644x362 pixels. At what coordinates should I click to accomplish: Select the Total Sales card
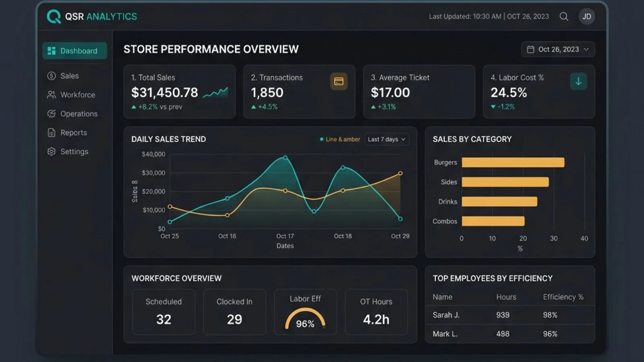pyautogui.click(x=180, y=92)
